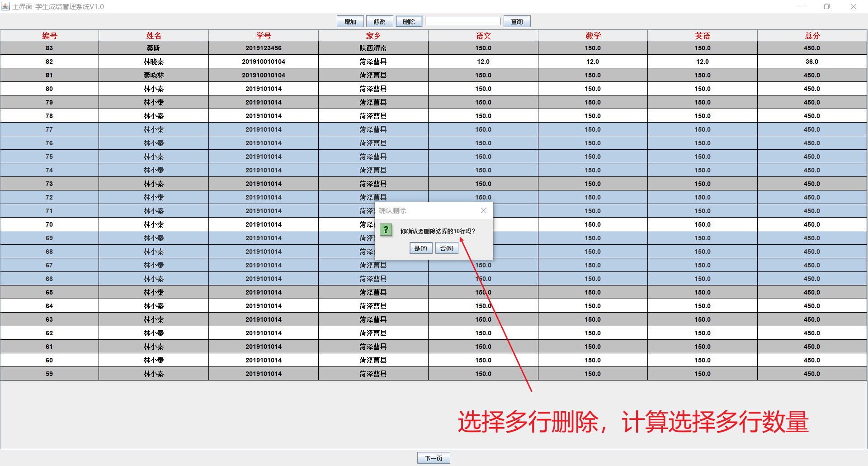
Task: Click the name 林小秦 in row 65
Action: click(x=154, y=292)
